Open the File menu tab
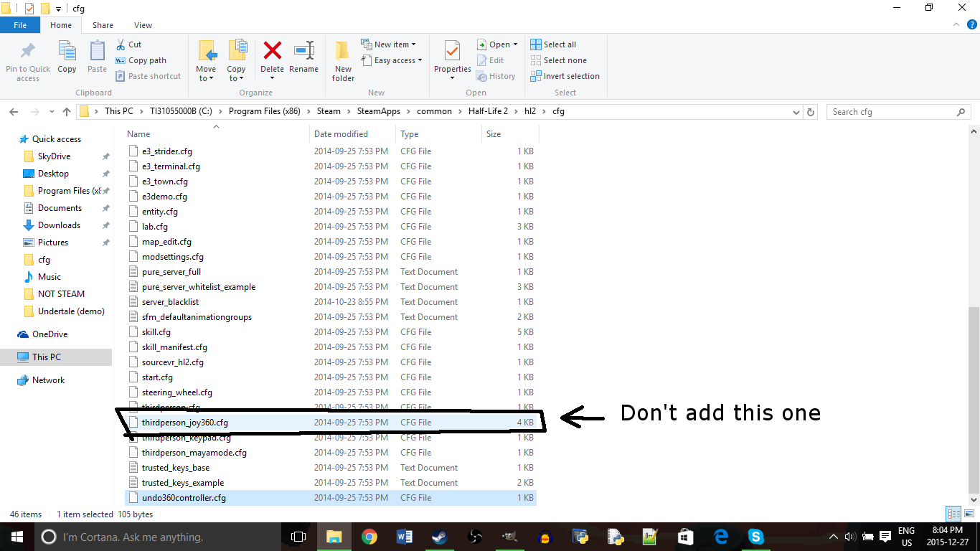This screenshot has width=980, height=551. click(x=20, y=25)
